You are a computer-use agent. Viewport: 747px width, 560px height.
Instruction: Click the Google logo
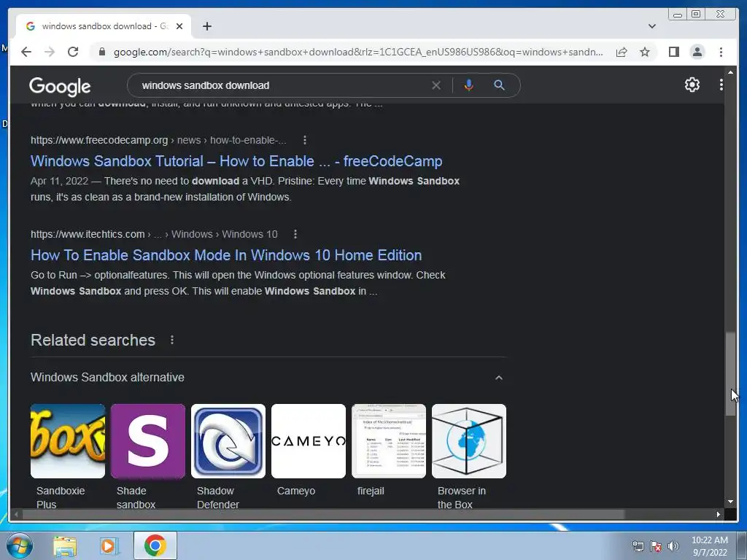[60, 86]
